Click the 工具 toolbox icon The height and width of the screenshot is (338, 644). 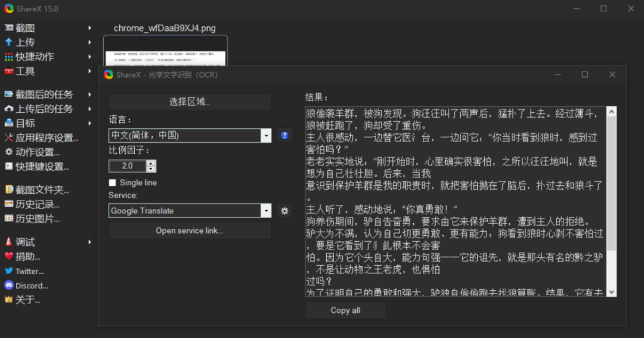[9, 71]
